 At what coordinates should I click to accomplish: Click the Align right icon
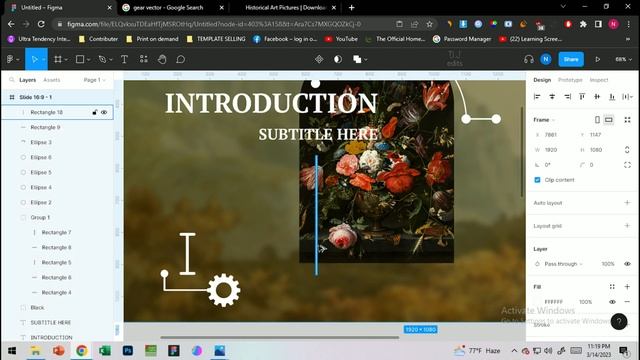(x=567, y=97)
